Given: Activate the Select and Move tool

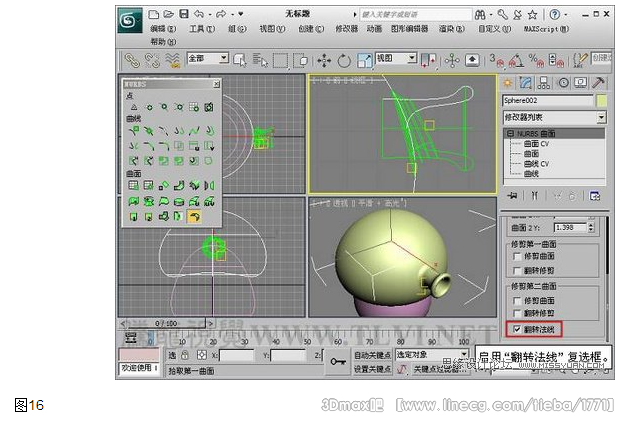Looking at the screenshot, I should coord(324,61).
